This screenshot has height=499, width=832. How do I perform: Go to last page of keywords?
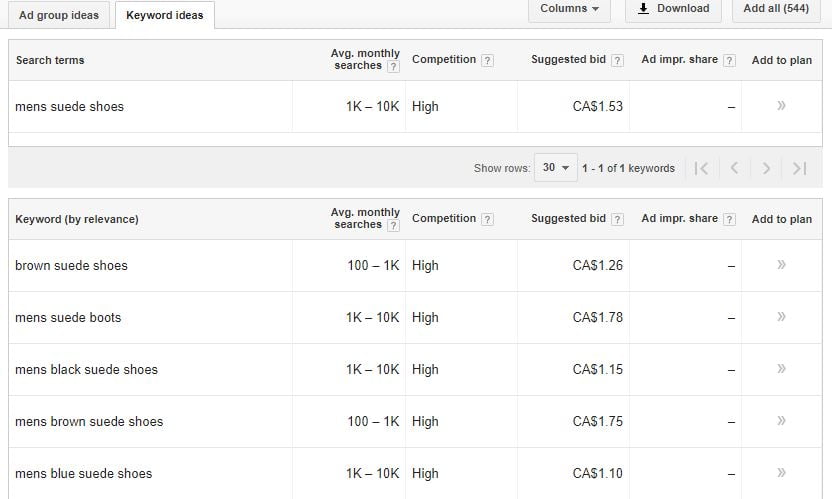pos(799,168)
